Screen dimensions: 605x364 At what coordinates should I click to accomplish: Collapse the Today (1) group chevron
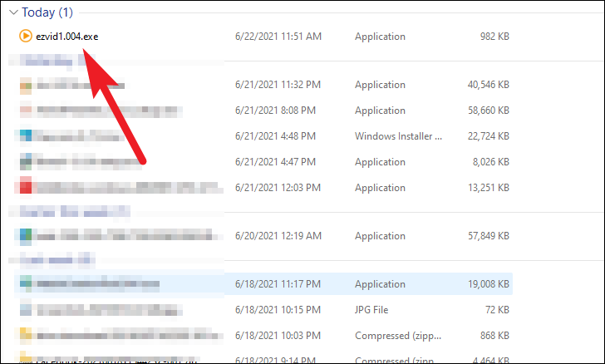[x=12, y=13]
